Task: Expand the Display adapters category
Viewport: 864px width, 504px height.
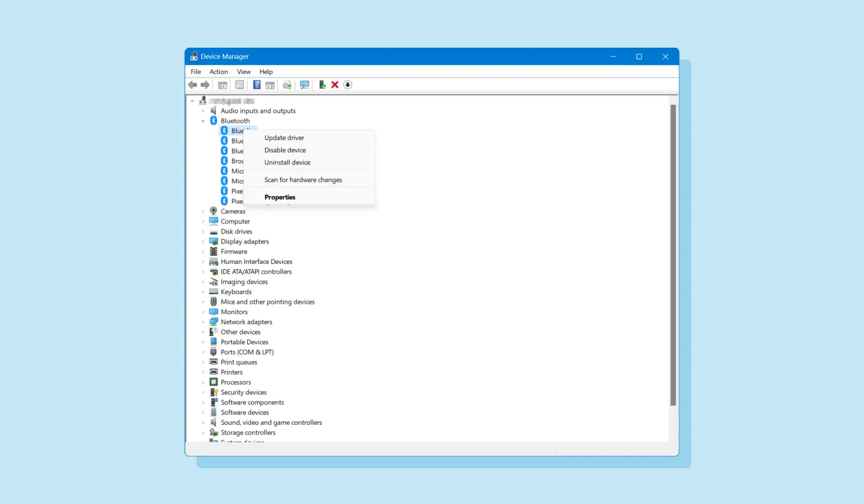Action: (x=203, y=241)
